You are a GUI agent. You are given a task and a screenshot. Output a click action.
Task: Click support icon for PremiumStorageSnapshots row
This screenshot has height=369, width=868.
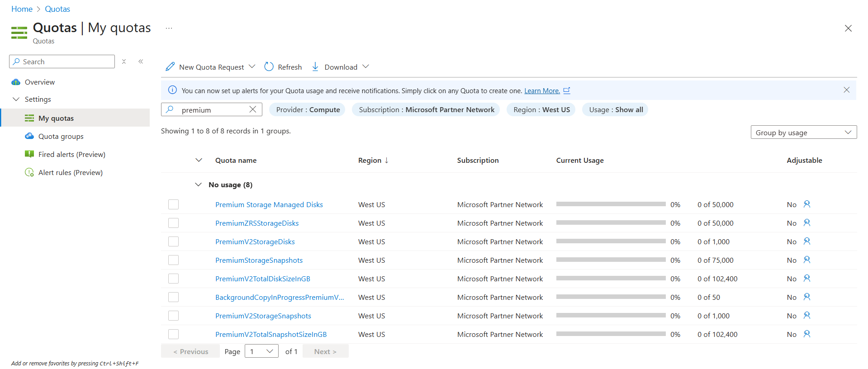point(807,260)
